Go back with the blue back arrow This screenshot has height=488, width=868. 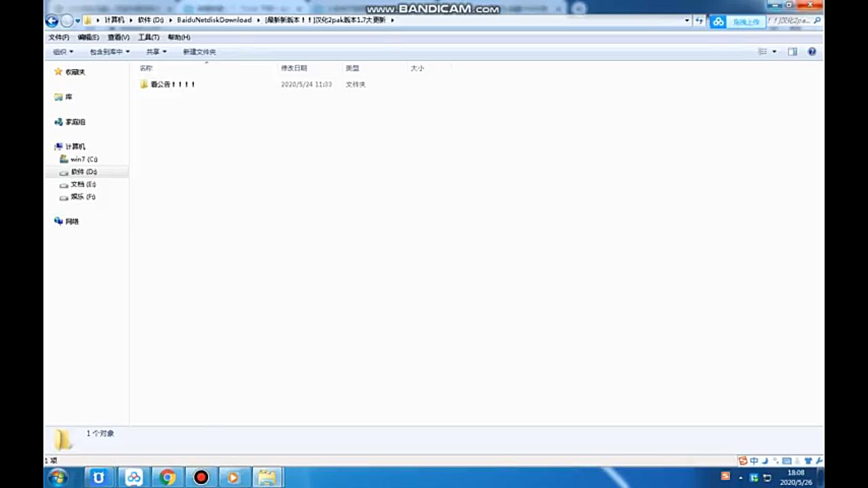[52, 21]
